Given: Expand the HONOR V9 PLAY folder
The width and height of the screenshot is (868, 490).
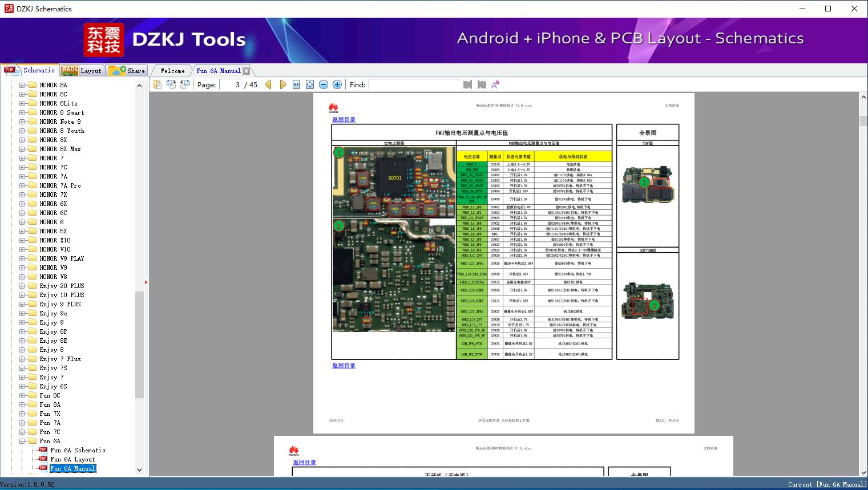Looking at the screenshot, I should coord(22,258).
